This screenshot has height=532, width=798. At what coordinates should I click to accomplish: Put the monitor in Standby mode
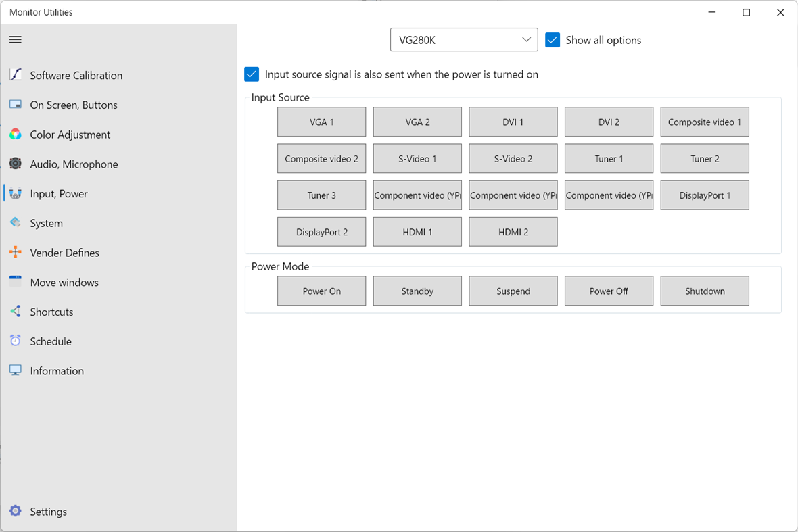click(x=417, y=291)
